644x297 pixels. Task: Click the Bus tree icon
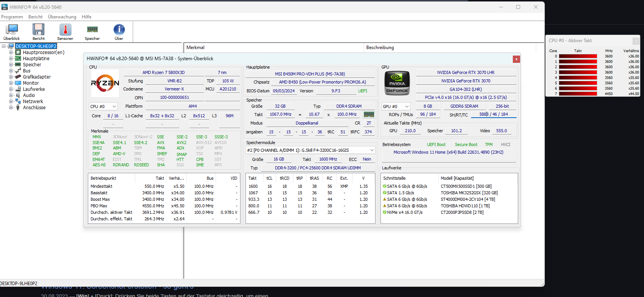(18, 71)
